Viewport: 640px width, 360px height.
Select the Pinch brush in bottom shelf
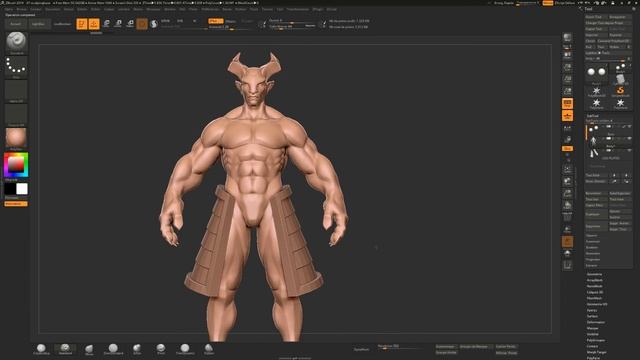tap(161, 349)
